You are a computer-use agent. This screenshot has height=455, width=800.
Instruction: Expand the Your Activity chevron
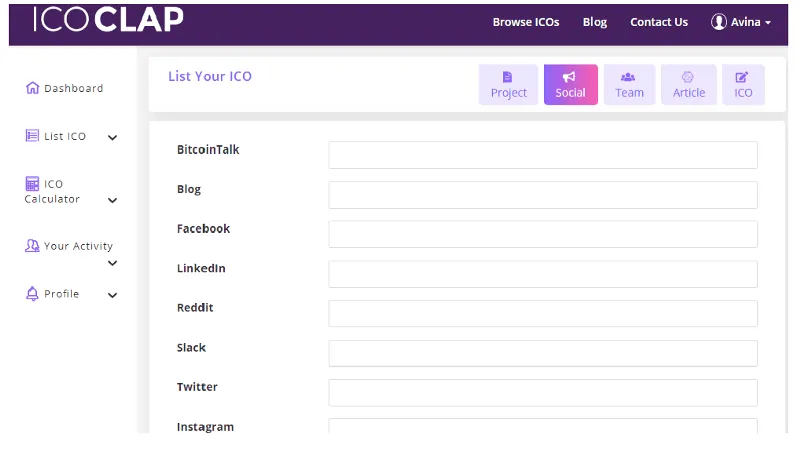click(112, 263)
